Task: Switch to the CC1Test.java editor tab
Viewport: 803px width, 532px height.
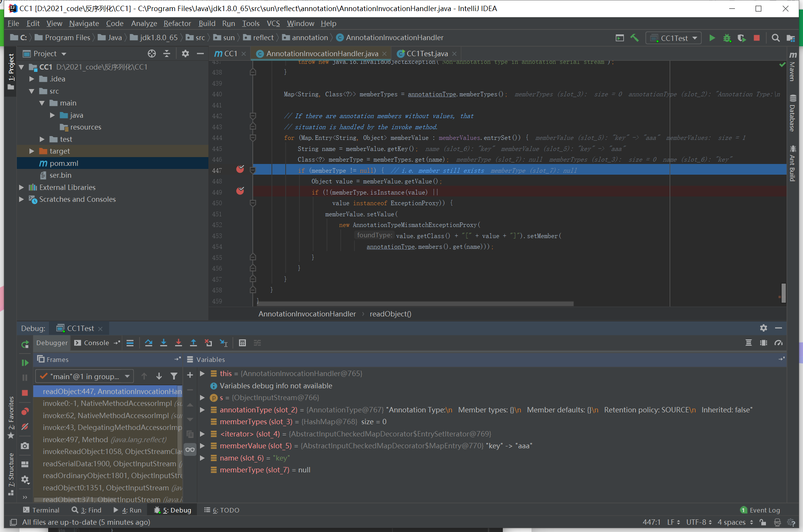Action: [x=427, y=54]
